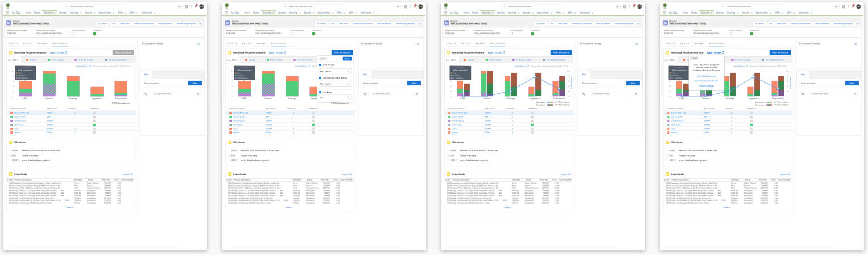The height and width of the screenshot is (255, 868).
Task: Click the Export for CBR icon in the popover mockup
Action: (285, 52)
